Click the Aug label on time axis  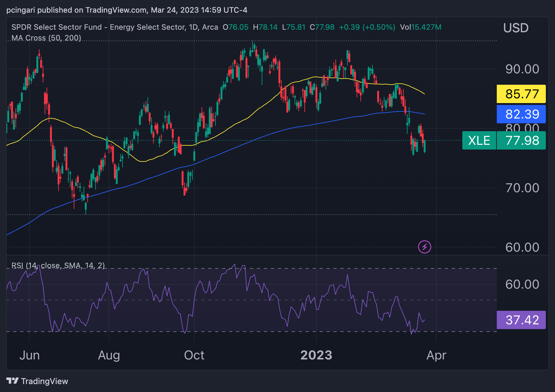coord(109,355)
